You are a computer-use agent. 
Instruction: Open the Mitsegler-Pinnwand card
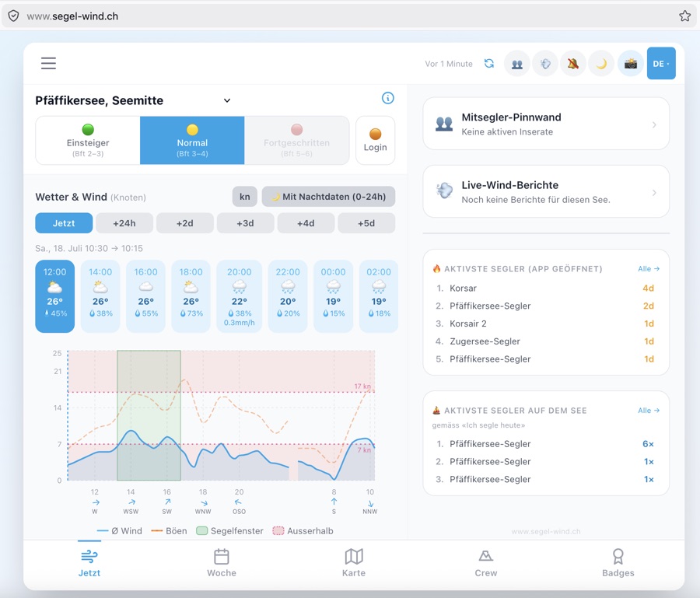[546, 124]
